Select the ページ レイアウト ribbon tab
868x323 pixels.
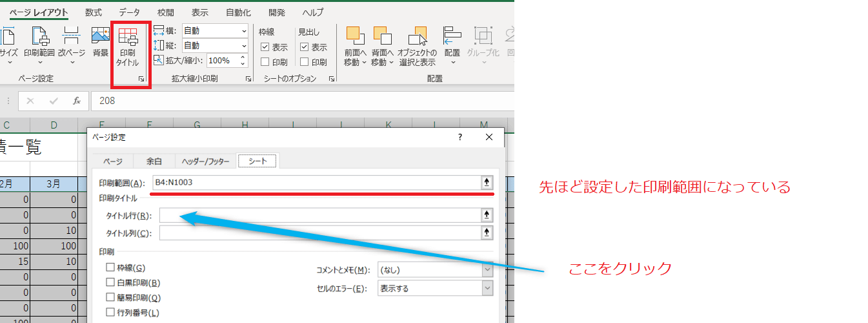(x=39, y=12)
